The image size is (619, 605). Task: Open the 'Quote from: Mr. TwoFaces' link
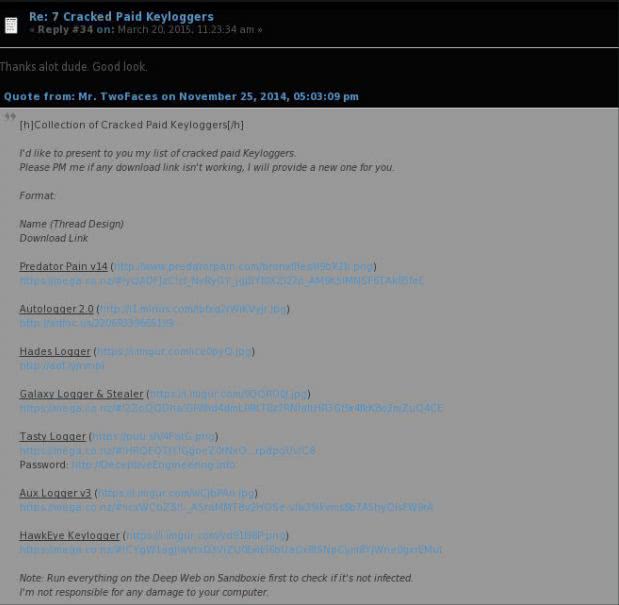(x=181, y=97)
